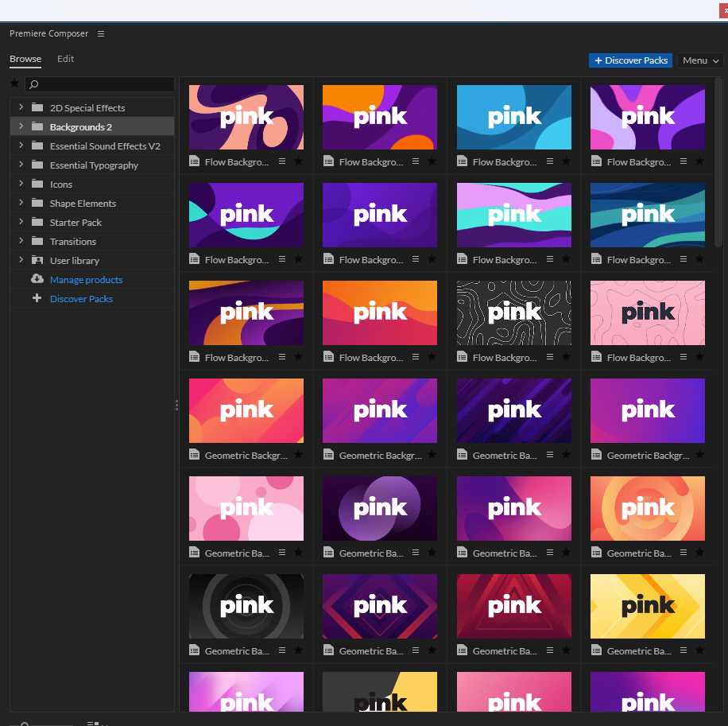Select the Backgrounds 2 folder row
This screenshot has width=728, height=726.
click(92, 126)
